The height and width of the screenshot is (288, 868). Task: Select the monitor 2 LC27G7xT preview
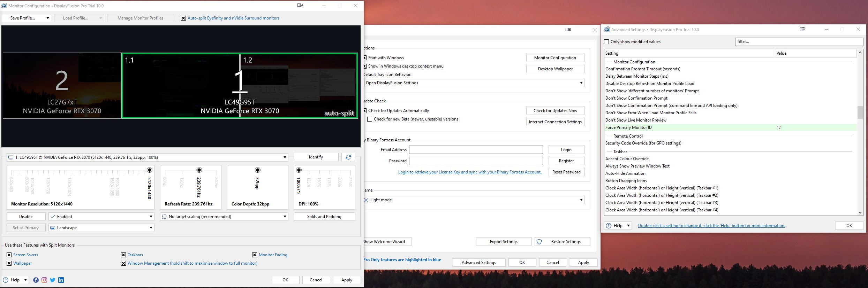pos(62,86)
